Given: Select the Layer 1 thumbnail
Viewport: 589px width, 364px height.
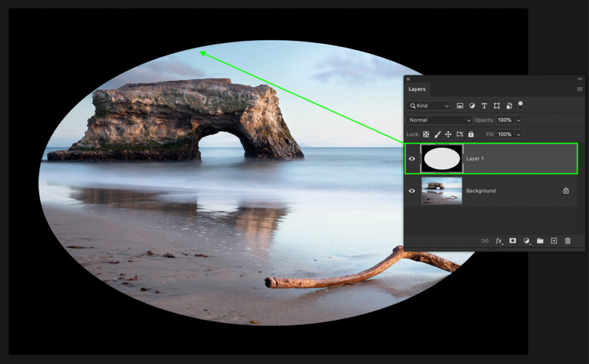Looking at the screenshot, I should [x=442, y=159].
